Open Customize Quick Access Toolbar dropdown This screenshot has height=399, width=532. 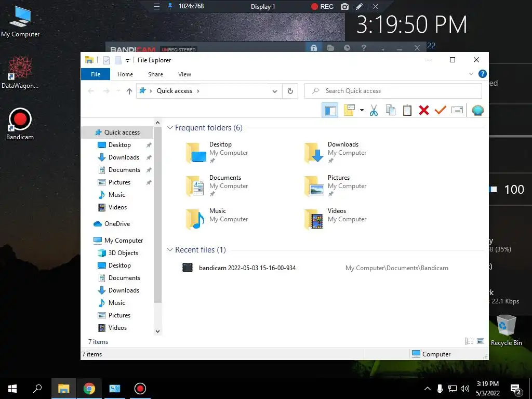(x=128, y=61)
